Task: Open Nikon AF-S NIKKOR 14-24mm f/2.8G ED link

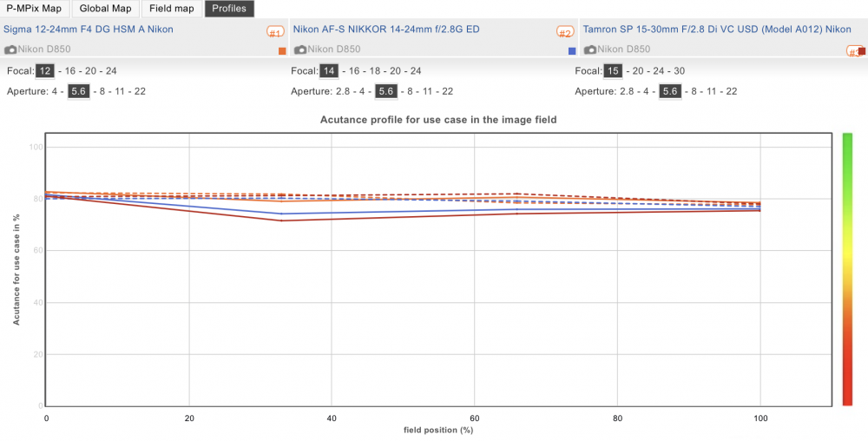Action: point(386,29)
